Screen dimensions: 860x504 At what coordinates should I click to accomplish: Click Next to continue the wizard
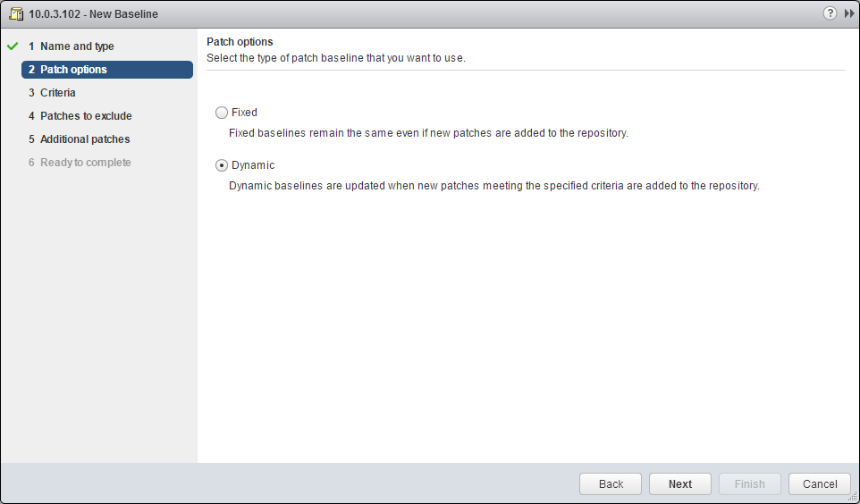pos(679,483)
